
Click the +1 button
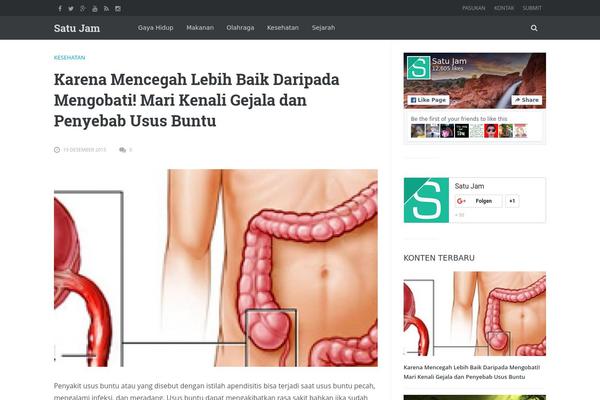(512, 201)
